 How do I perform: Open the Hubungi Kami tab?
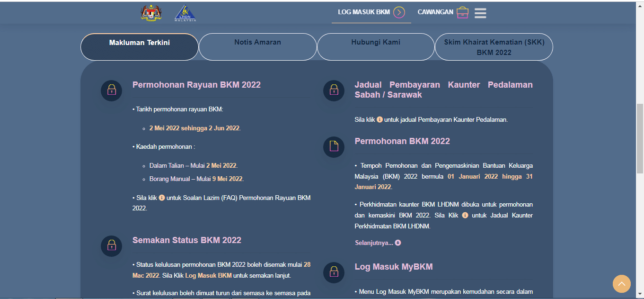pos(376,47)
